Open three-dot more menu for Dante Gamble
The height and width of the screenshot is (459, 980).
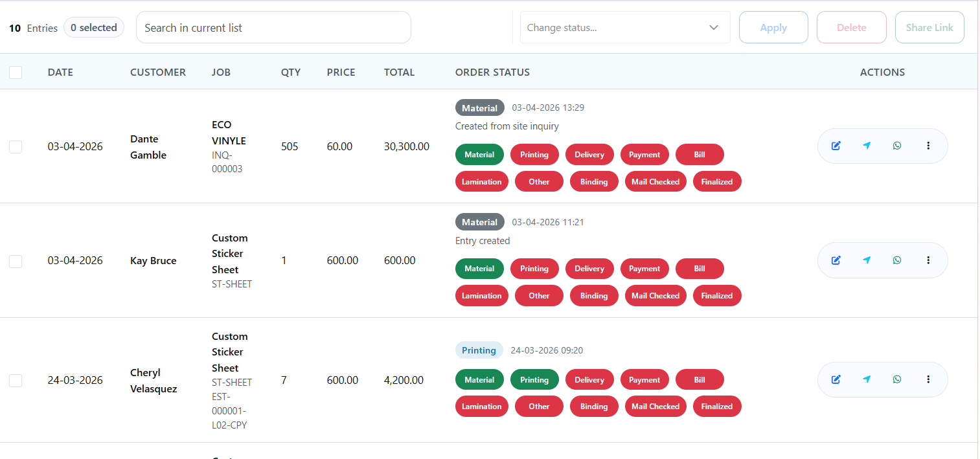[x=928, y=146]
